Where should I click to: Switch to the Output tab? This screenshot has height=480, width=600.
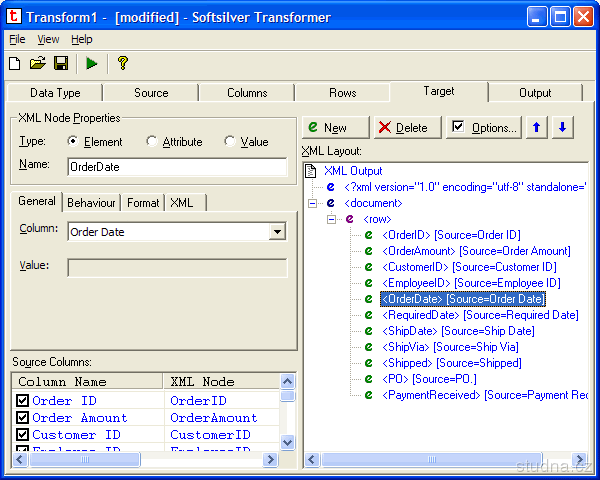click(x=534, y=93)
